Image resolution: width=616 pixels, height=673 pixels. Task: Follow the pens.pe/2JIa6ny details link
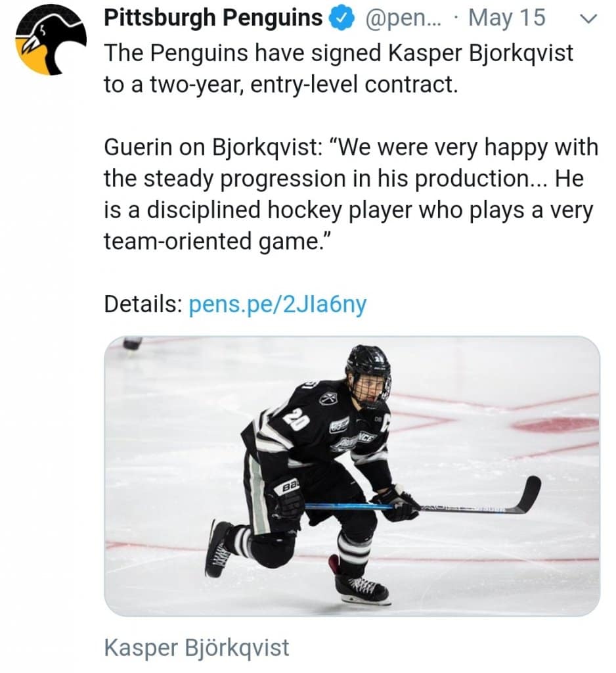pos(277,304)
